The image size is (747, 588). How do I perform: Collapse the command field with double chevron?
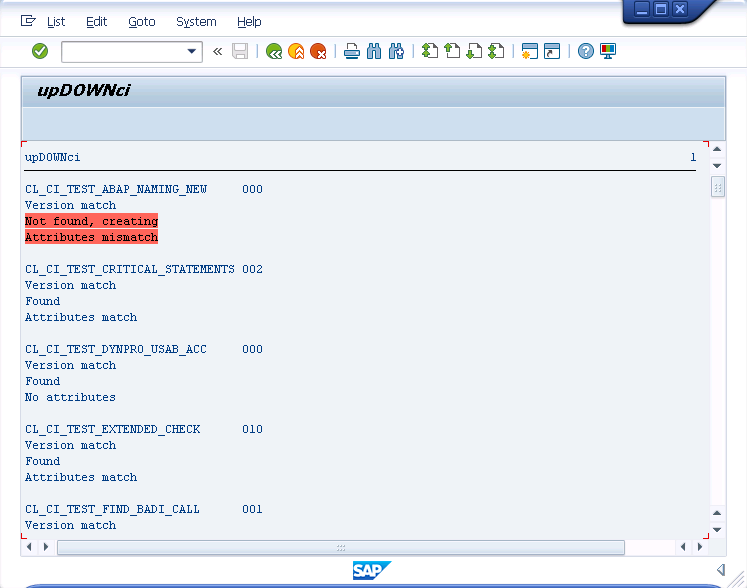click(217, 51)
